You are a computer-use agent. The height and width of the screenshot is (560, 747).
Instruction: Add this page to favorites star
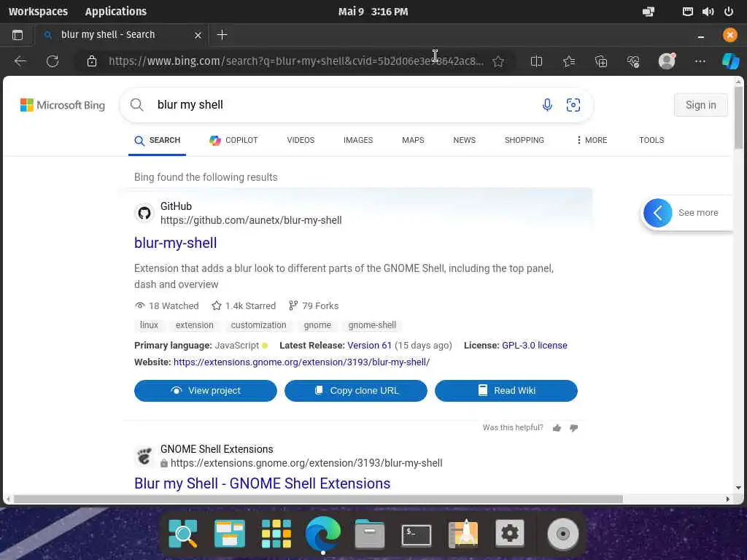pyautogui.click(x=498, y=61)
